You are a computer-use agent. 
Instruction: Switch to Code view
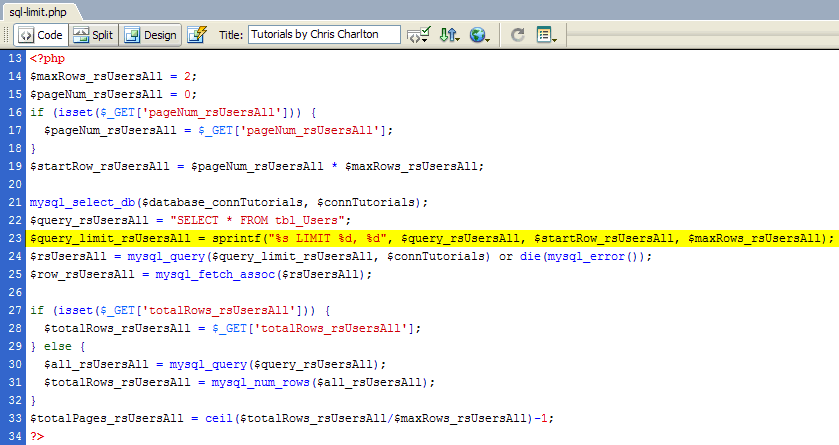coord(39,35)
